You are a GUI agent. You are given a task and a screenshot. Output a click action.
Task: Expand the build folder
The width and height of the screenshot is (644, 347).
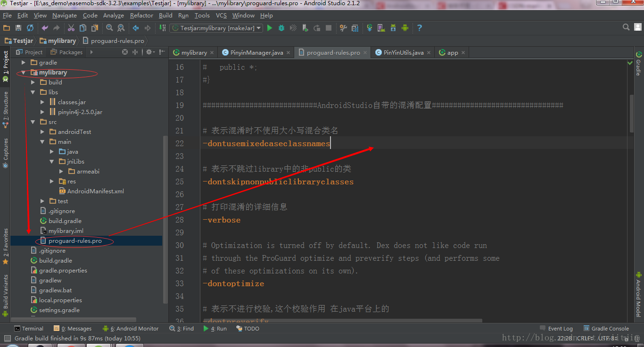tap(33, 82)
